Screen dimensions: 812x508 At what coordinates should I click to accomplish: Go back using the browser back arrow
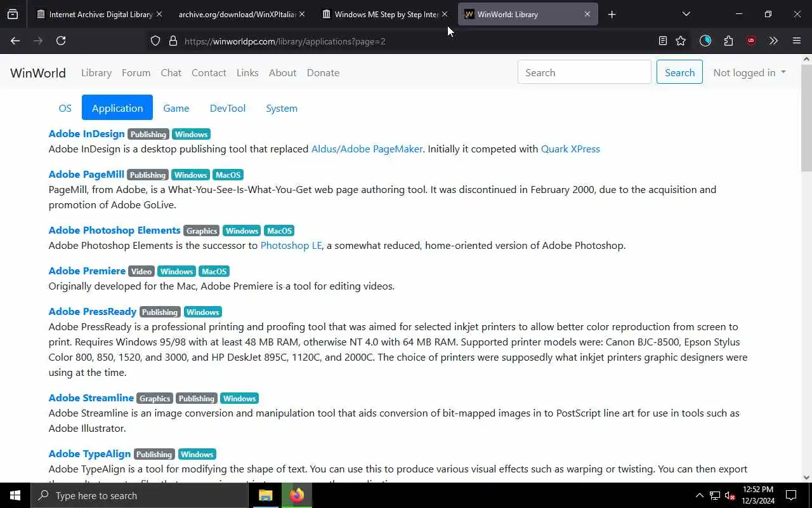(x=15, y=41)
